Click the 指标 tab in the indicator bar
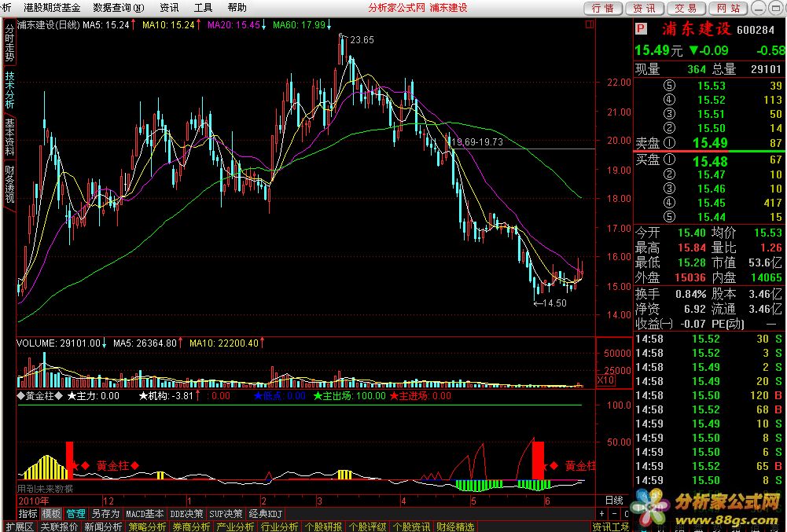 28,514
